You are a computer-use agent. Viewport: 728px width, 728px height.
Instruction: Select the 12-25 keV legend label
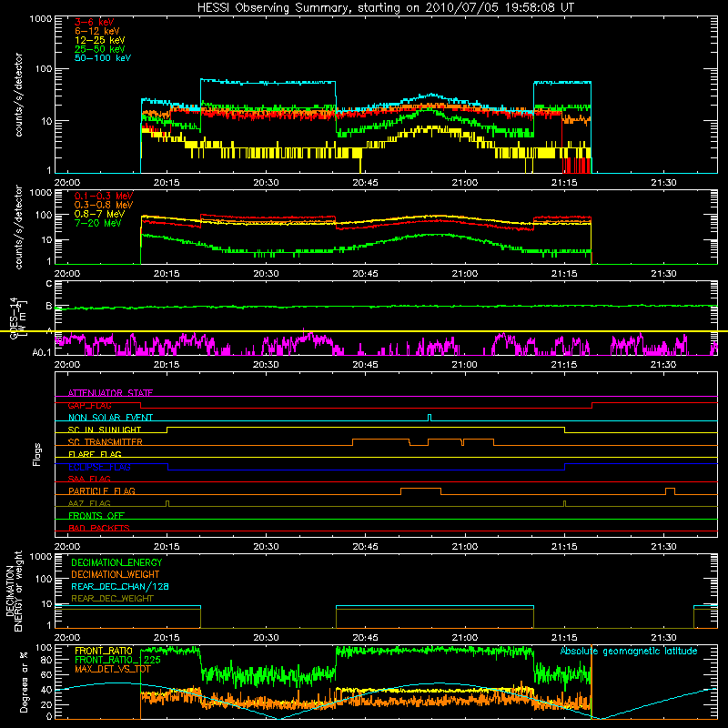(x=100, y=40)
